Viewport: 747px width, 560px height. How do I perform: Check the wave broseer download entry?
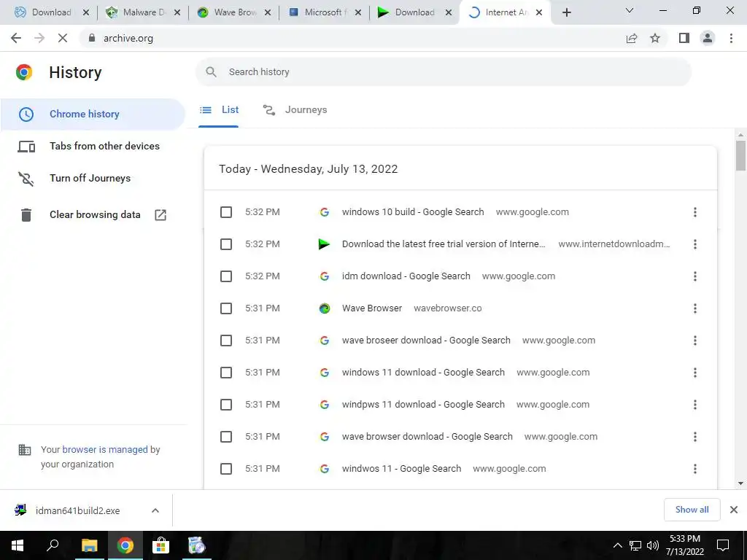click(226, 341)
